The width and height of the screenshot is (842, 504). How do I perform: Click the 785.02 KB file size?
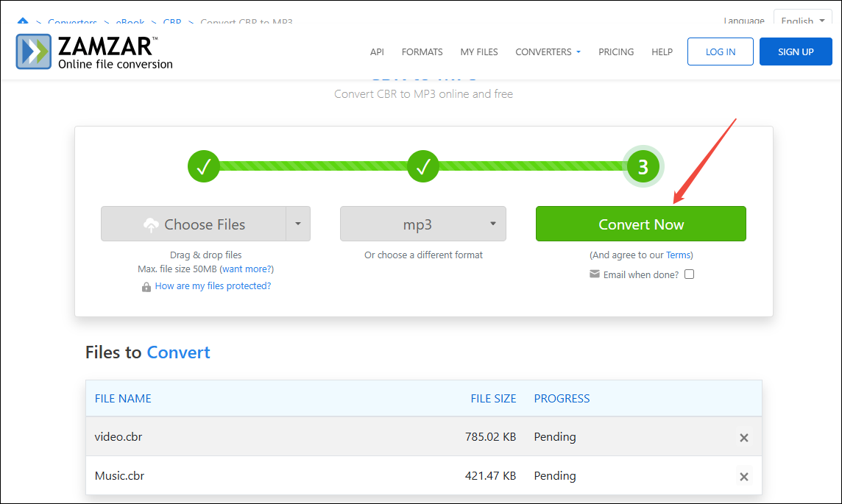490,437
